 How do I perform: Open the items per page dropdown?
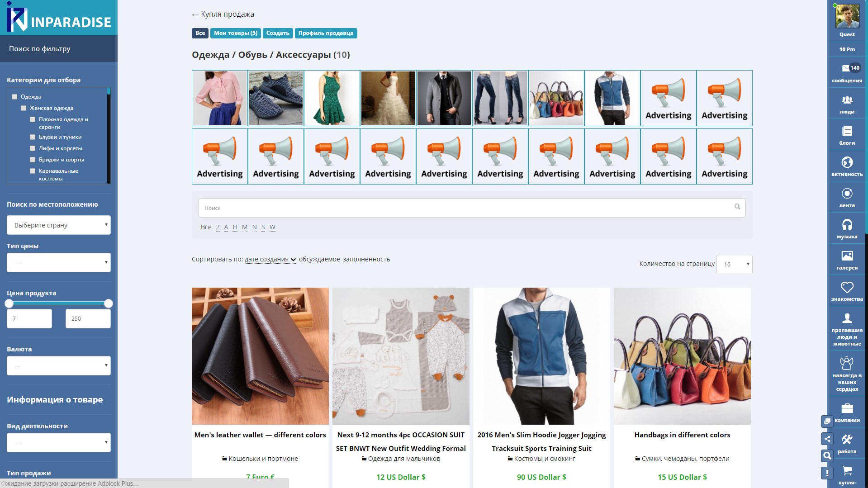pos(734,264)
